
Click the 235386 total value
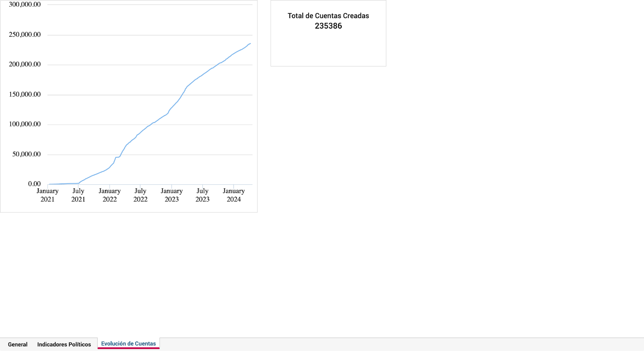point(328,26)
